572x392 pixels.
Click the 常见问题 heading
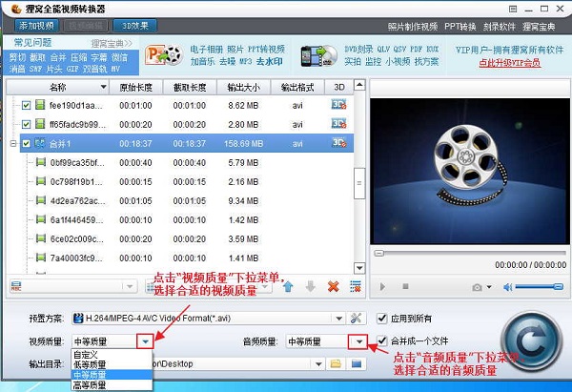[x=32, y=43]
